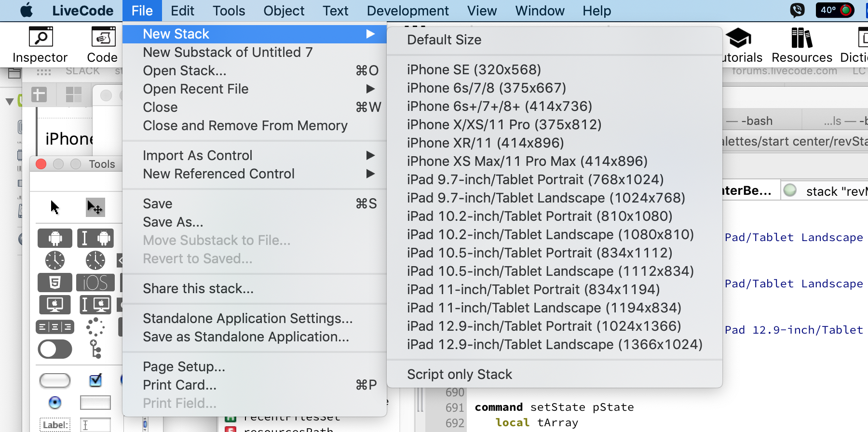Expand the Open Recent File submenu
The height and width of the screenshot is (432, 868).
pyautogui.click(x=255, y=89)
